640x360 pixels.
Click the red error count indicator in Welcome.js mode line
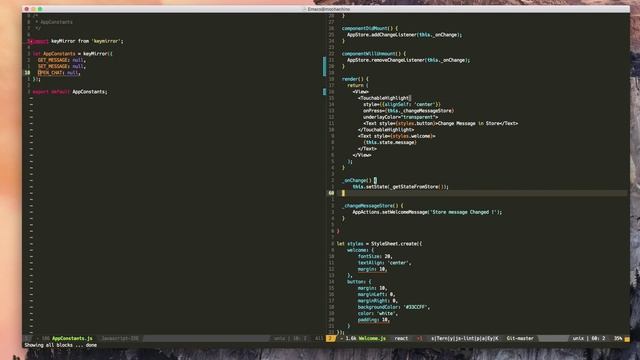coord(420,338)
